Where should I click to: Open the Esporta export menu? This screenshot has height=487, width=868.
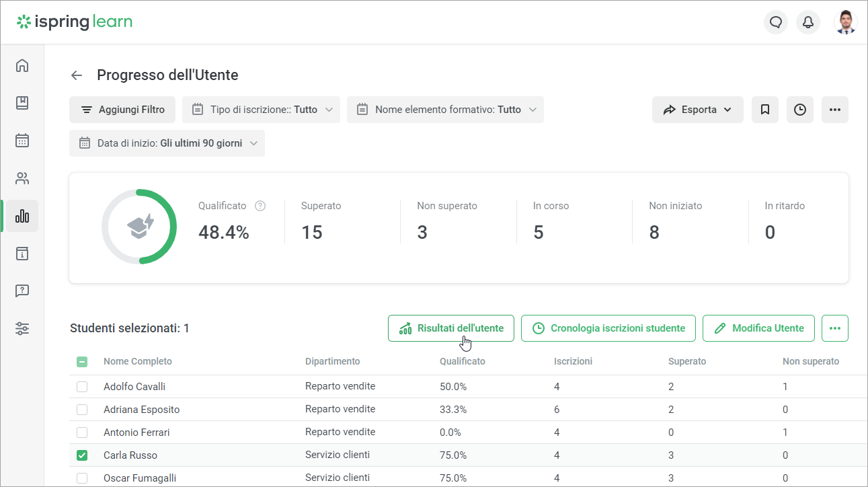697,110
